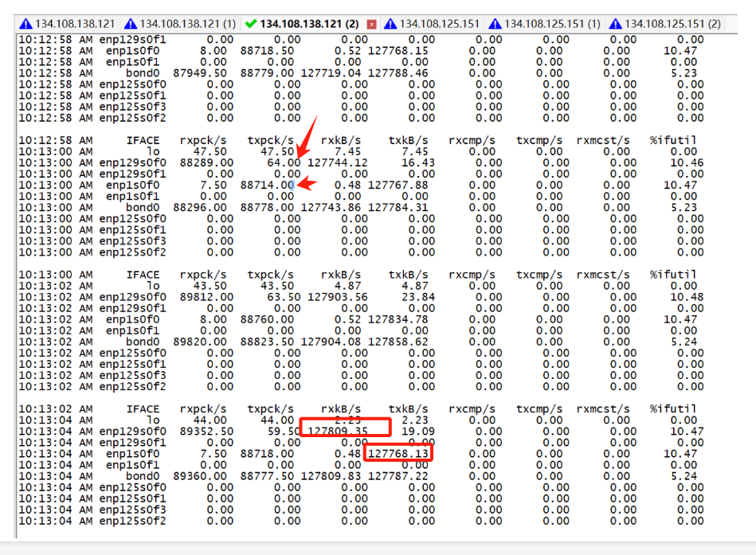756x555 pixels.
Task: Select the value 127784.31
Action: [398, 208]
